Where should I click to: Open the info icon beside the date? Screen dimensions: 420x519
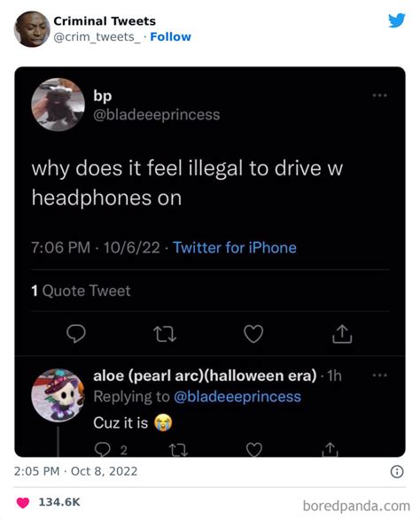coord(397,471)
